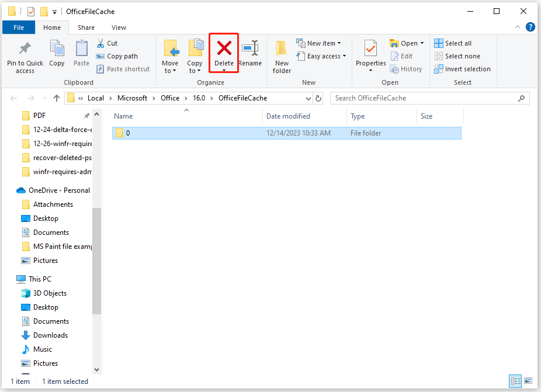Switch to the Home tab

coord(52,27)
